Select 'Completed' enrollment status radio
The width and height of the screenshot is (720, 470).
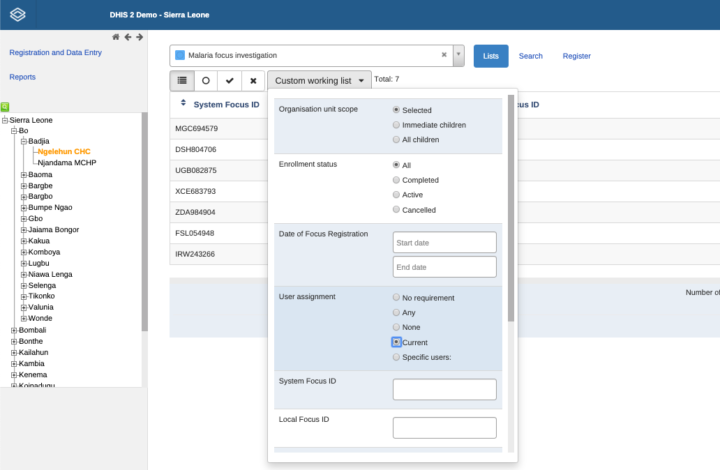396,179
